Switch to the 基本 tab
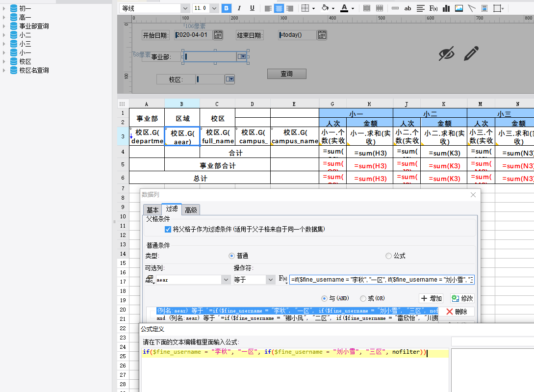 click(153, 210)
